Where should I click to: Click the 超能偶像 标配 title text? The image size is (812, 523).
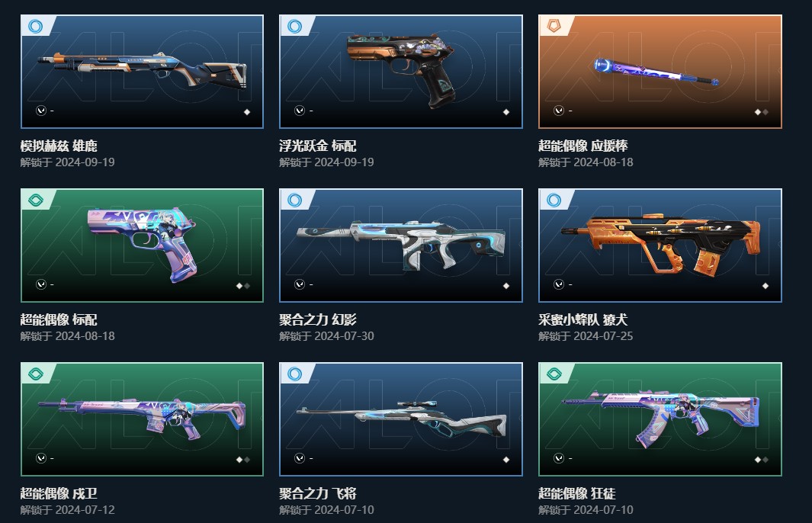[59, 319]
